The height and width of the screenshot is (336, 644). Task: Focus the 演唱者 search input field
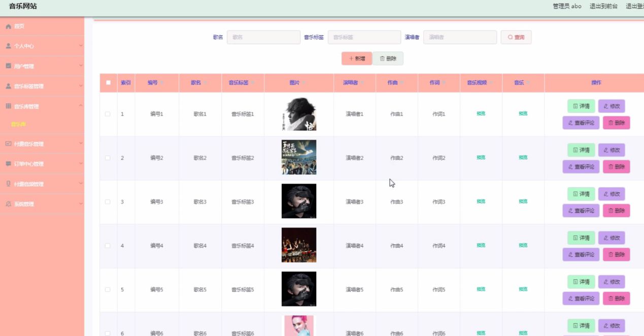pos(460,38)
